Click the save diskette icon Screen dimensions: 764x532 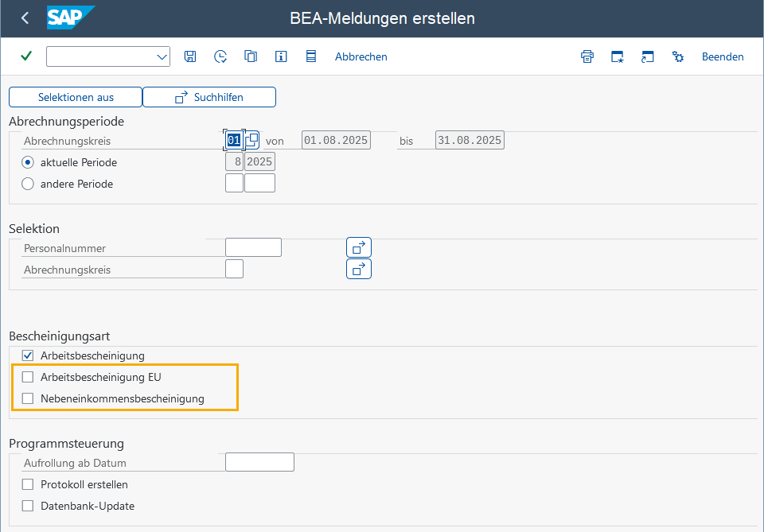tap(190, 56)
